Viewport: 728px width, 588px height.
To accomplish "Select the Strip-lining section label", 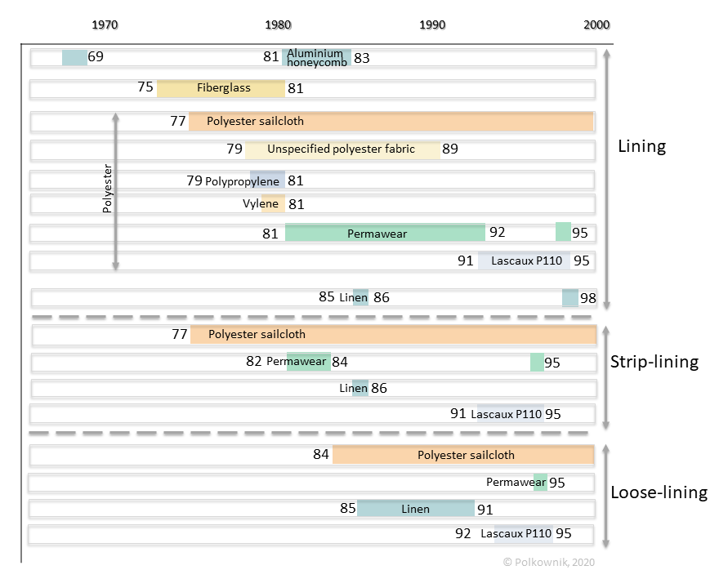I will (654, 362).
